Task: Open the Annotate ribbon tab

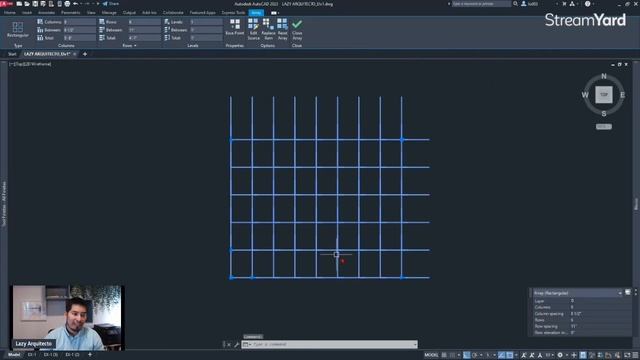Action: (x=47, y=13)
